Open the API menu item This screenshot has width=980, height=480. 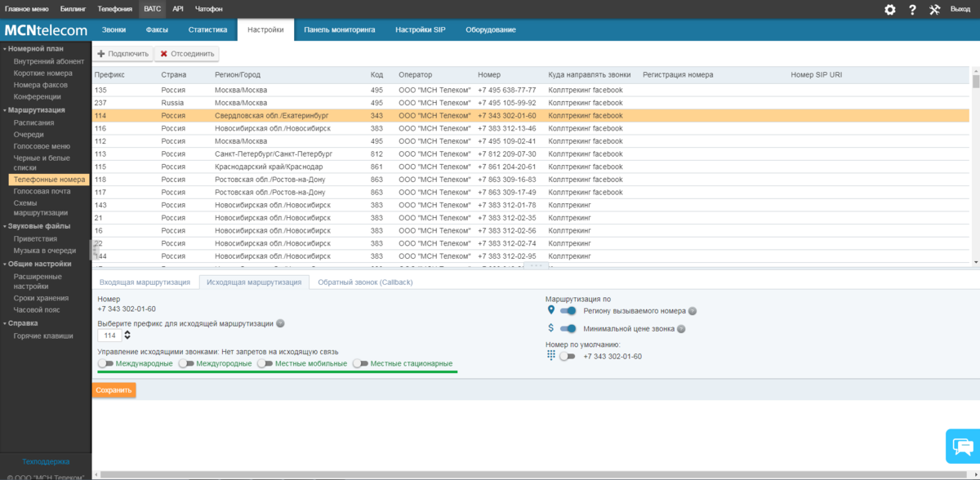coord(178,9)
